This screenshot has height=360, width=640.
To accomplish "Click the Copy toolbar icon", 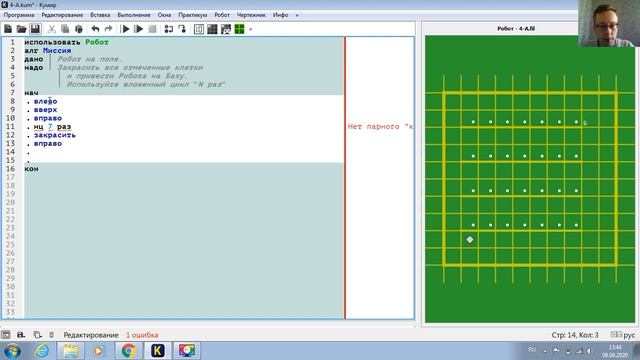I will tap(65, 29).
